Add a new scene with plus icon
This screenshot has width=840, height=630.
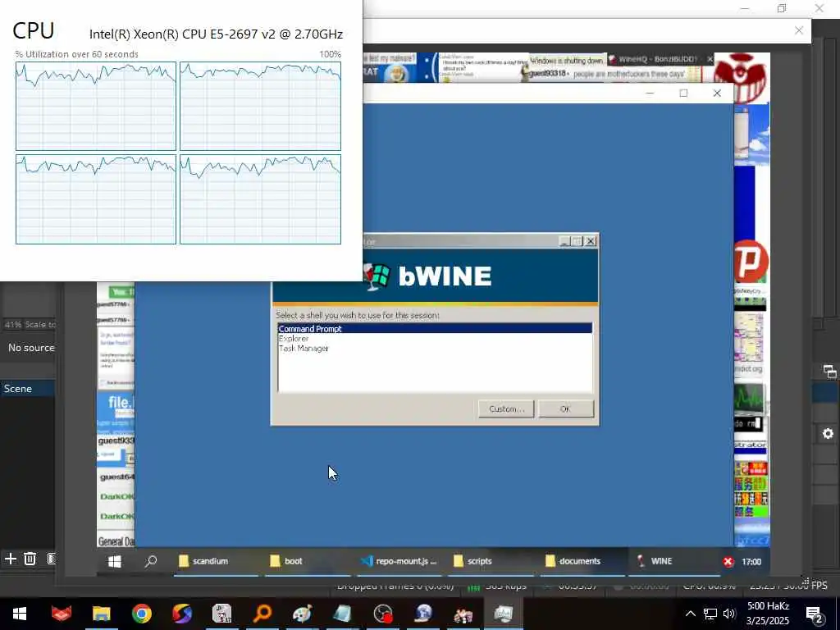[10, 559]
